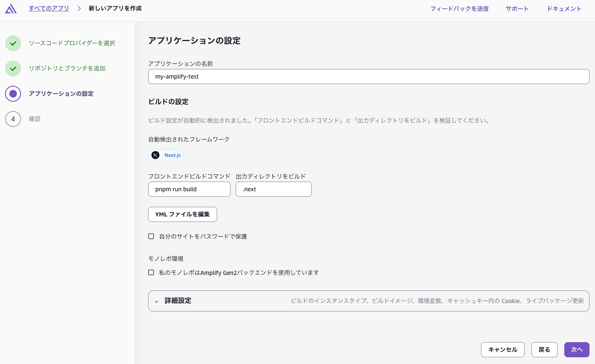Navigate back via the すべてのアプリ link
The image size is (595, 364).
(49, 8)
